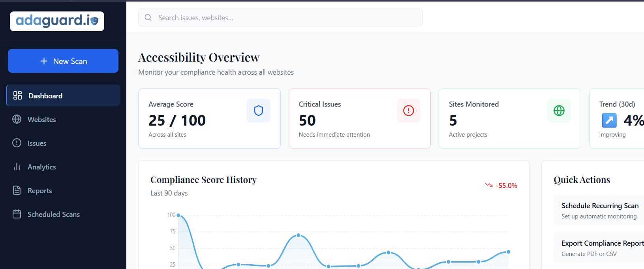Open the Dashboard menu item
Screen dimensions: 644x269
click(63, 95)
